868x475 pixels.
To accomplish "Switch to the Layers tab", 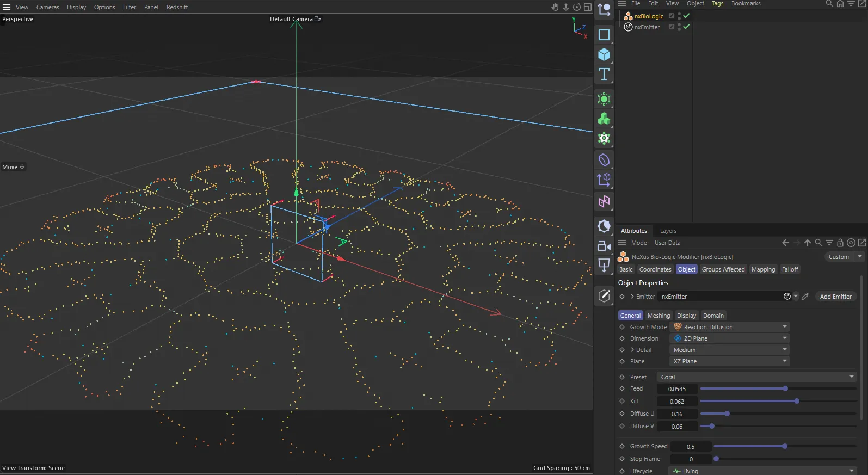I will [x=668, y=231].
